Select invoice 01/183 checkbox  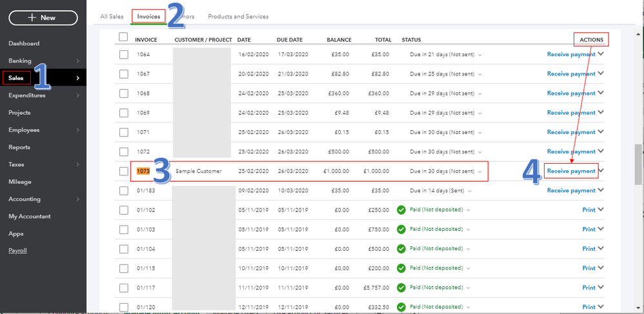[x=124, y=190]
